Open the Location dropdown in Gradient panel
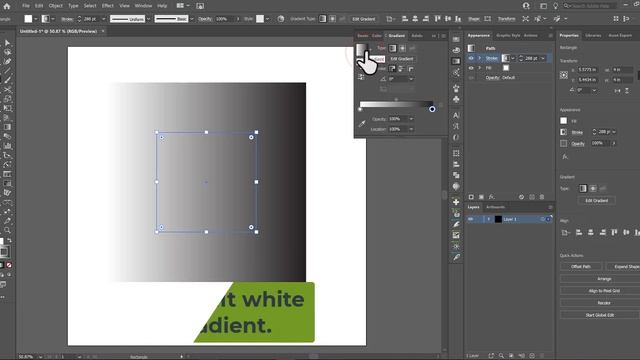 tap(411, 129)
